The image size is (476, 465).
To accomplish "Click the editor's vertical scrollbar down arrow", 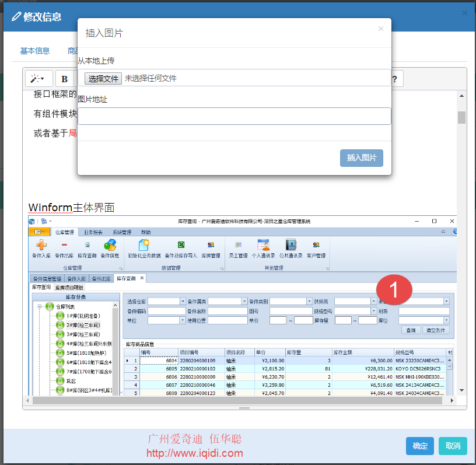I will pos(461,390).
